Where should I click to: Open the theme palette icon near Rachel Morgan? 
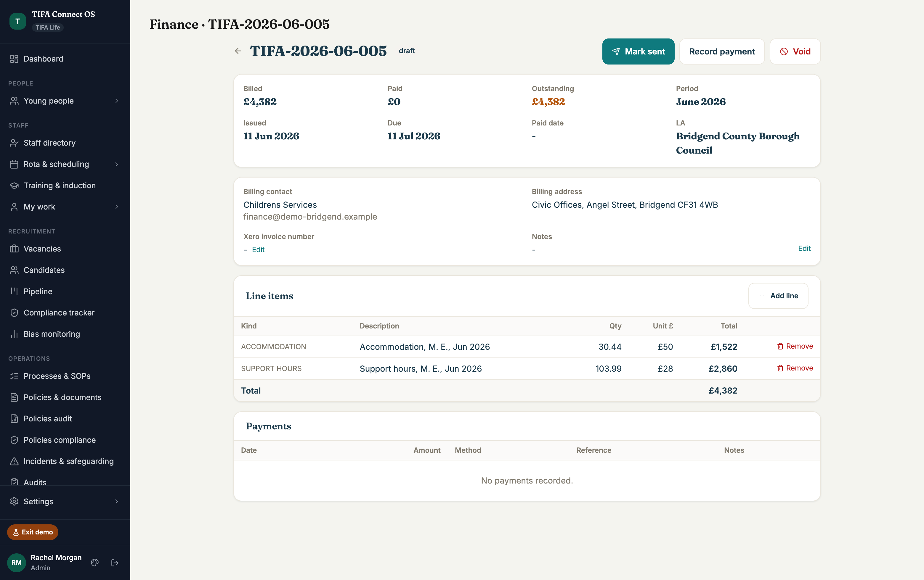point(95,562)
